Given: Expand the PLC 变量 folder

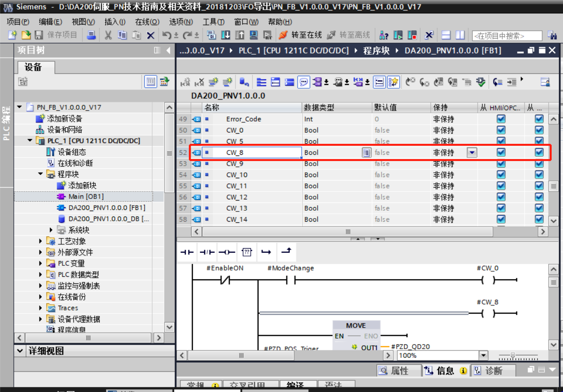Looking at the screenshot, I should (40, 263).
